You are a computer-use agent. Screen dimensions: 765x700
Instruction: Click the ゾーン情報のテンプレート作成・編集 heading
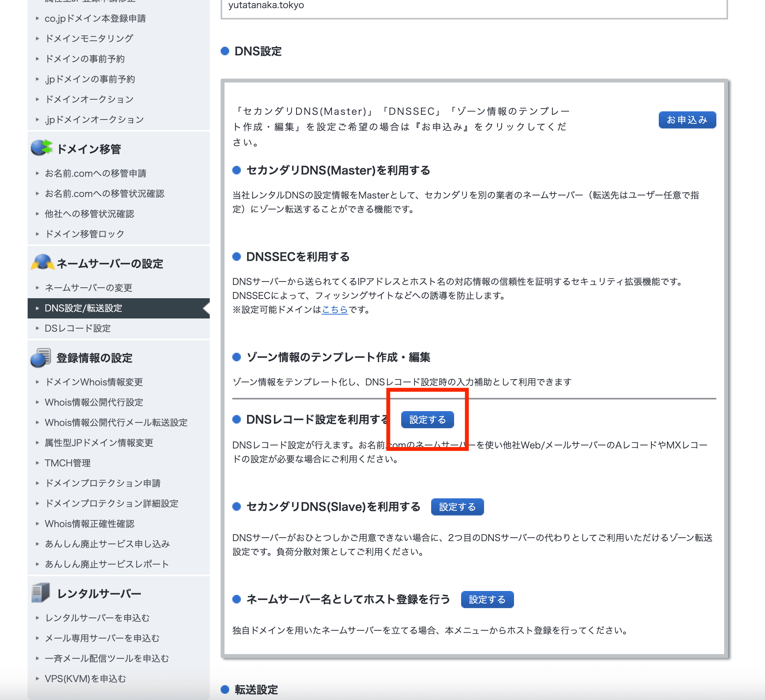[338, 357]
